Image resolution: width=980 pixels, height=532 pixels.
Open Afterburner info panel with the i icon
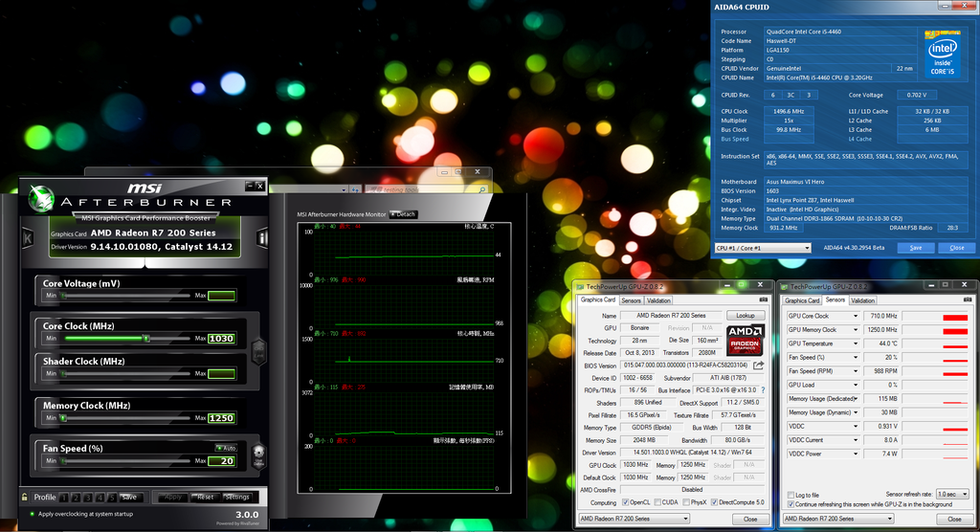[x=261, y=237]
